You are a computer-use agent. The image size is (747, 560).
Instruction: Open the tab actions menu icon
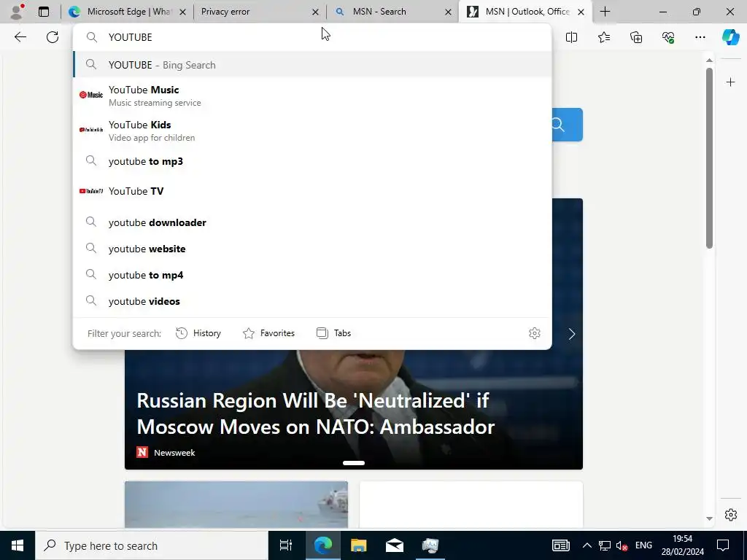click(44, 12)
